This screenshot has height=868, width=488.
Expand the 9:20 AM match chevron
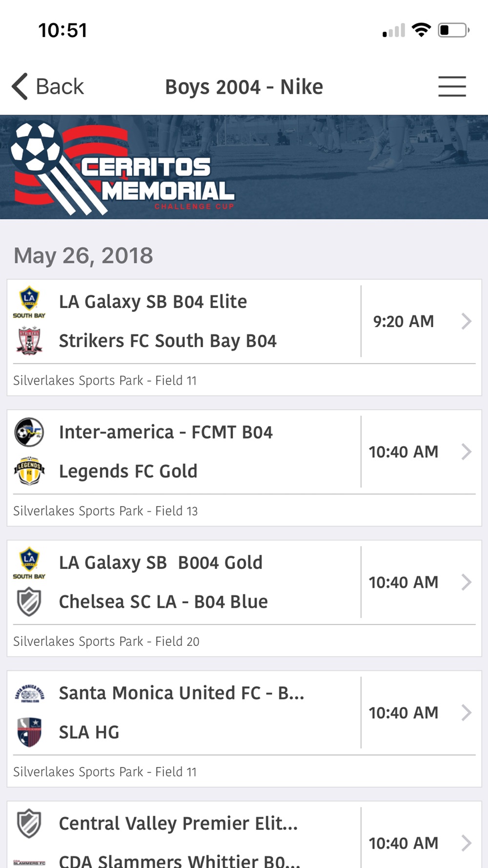point(467,321)
